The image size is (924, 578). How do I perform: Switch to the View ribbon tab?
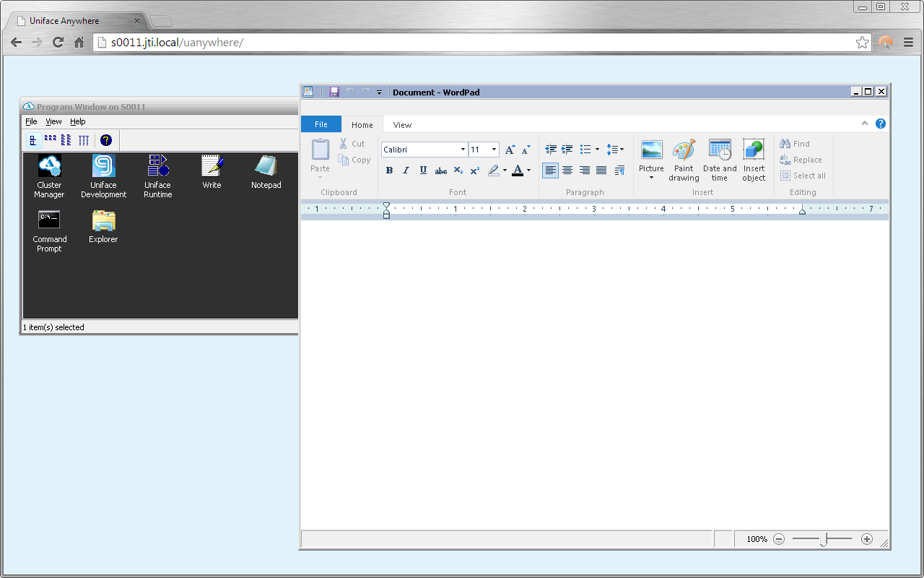coord(401,124)
